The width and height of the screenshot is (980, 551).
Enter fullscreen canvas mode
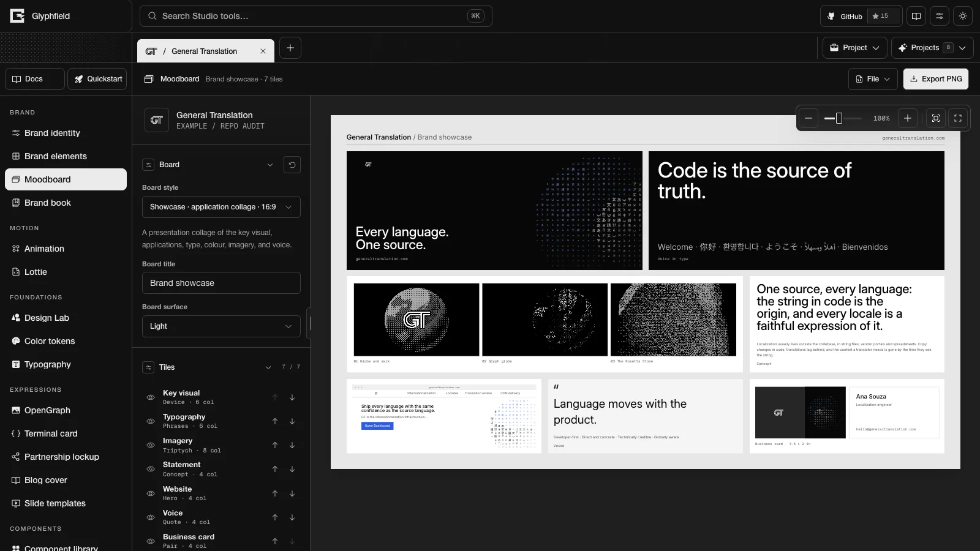coord(958,118)
